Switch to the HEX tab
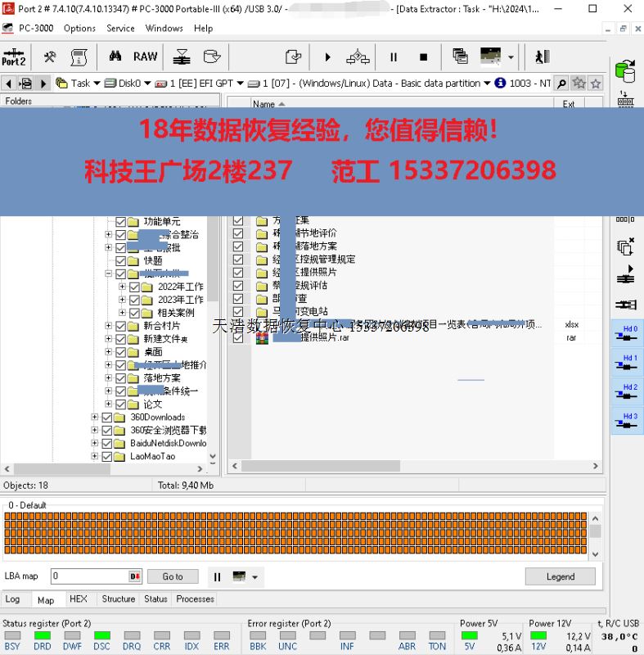The width and height of the screenshot is (644, 655). point(79,599)
